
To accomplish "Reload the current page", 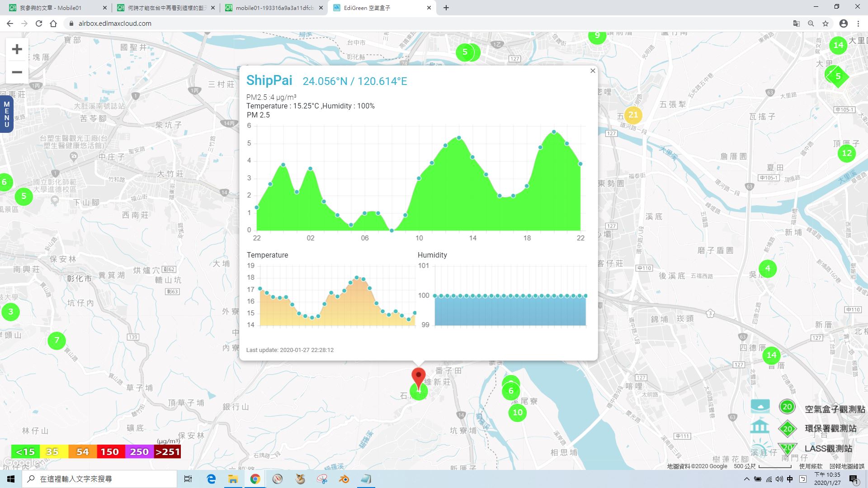I will (39, 23).
